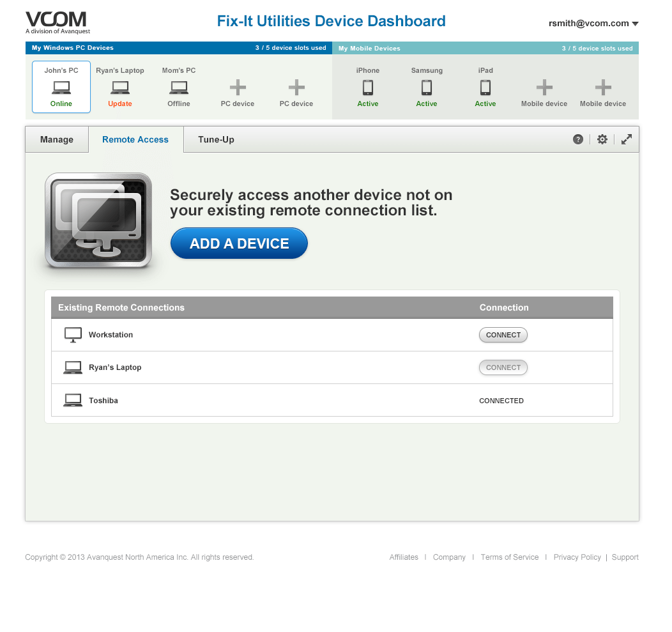The image size is (672, 632).
Task: Select the iPad mobile device icon
Action: [x=485, y=88]
